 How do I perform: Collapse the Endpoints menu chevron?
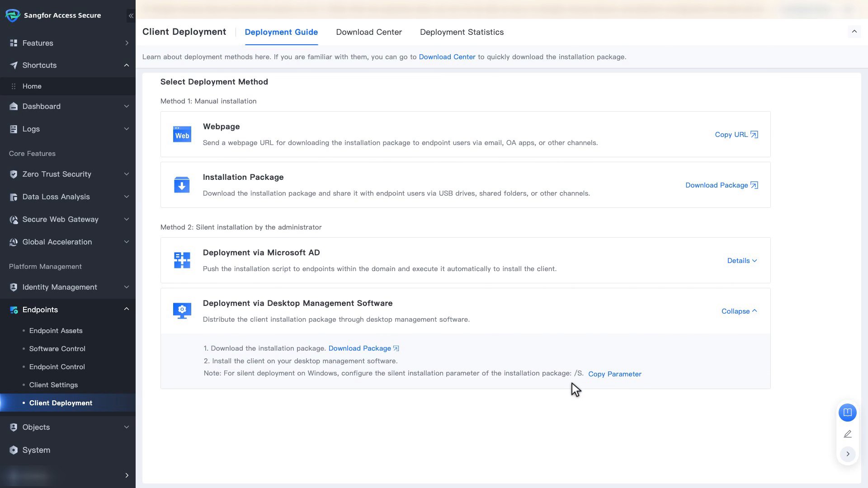pos(127,310)
